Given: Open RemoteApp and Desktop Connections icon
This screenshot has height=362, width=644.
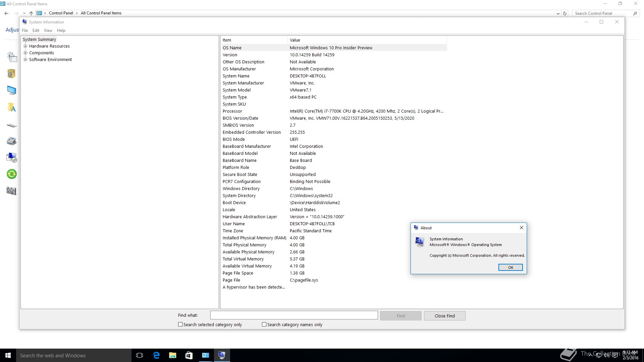Looking at the screenshot, I should point(11,157).
